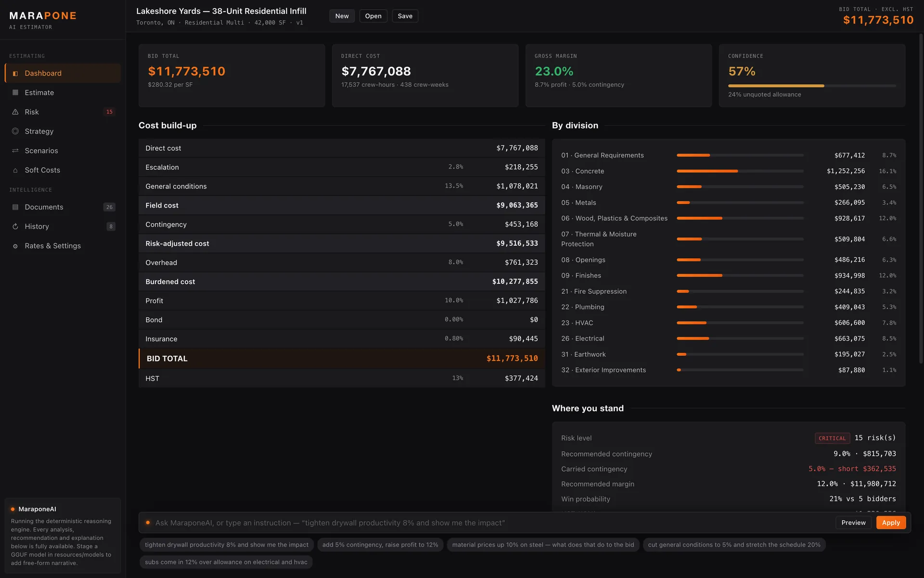Image resolution: width=924 pixels, height=578 pixels.
Task: Click the History badge showing 8
Action: pyautogui.click(x=111, y=226)
